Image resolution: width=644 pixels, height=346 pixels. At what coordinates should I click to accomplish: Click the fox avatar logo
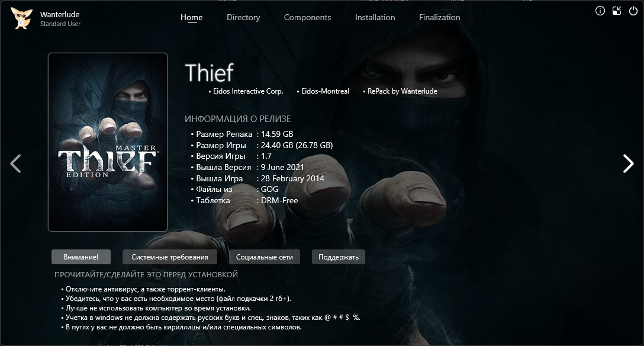click(x=21, y=18)
